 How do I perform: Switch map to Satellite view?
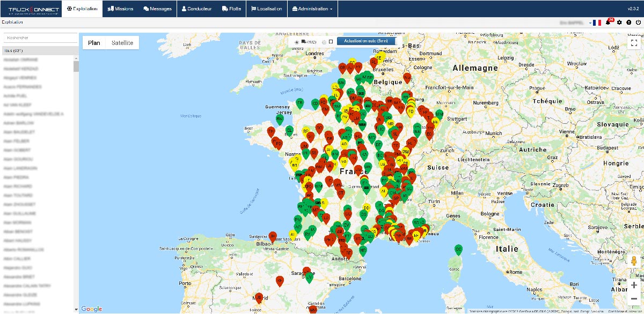point(122,43)
